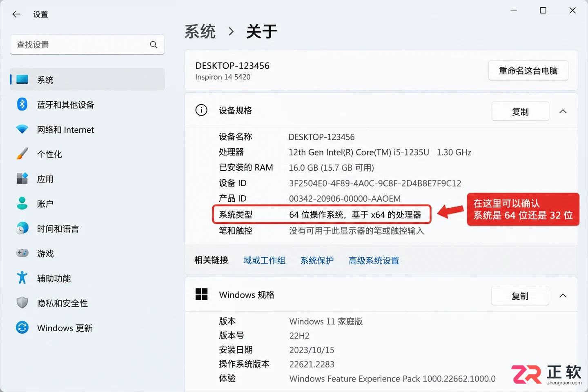Select the OS build 22621.2283
Viewport: 588px width, 392px height.
(x=312, y=364)
